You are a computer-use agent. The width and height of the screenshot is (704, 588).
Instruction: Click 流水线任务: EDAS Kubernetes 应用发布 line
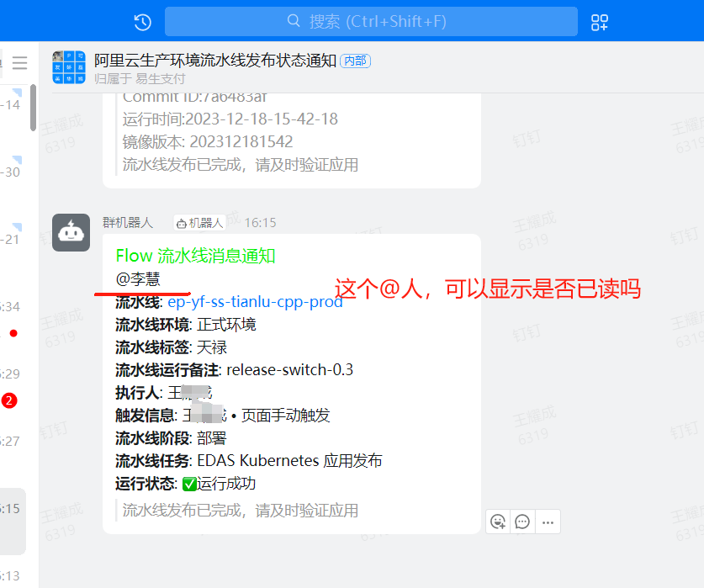tap(249, 460)
